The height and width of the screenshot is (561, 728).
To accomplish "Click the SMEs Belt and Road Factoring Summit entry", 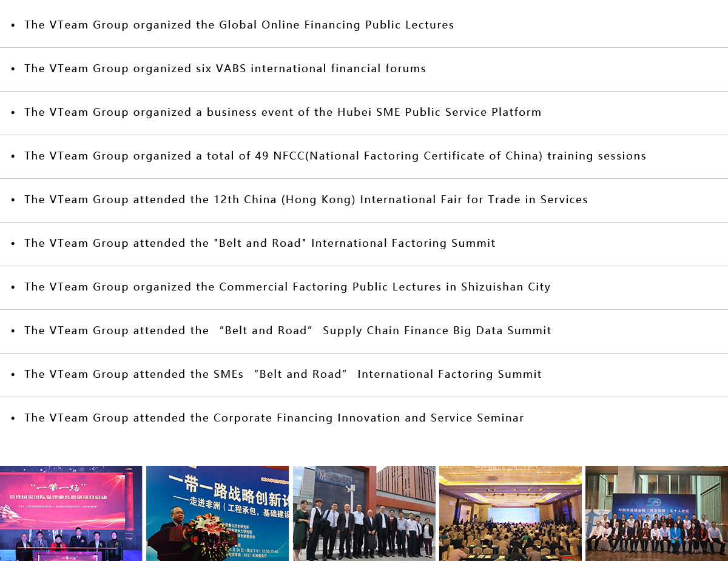I will 283,374.
